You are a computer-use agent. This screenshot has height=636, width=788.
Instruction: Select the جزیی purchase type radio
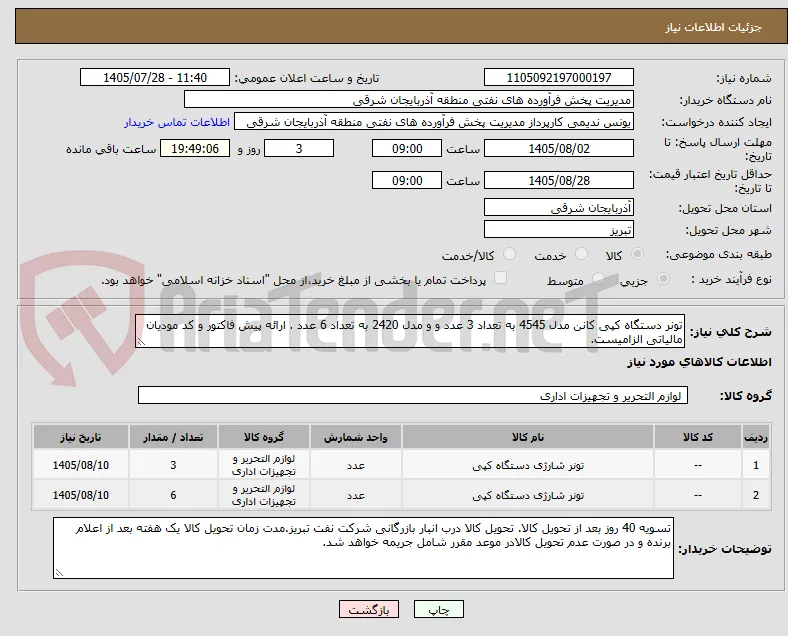coord(663,279)
